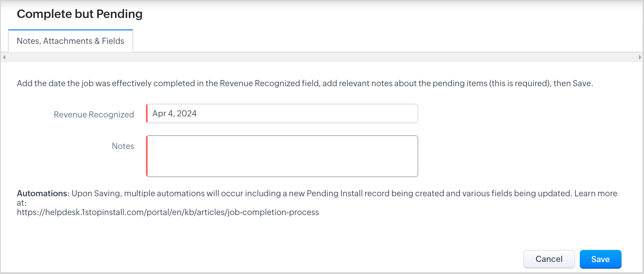The height and width of the screenshot is (274, 644).
Task: Click the instruction sentence about adding the date
Action: click(304, 83)
